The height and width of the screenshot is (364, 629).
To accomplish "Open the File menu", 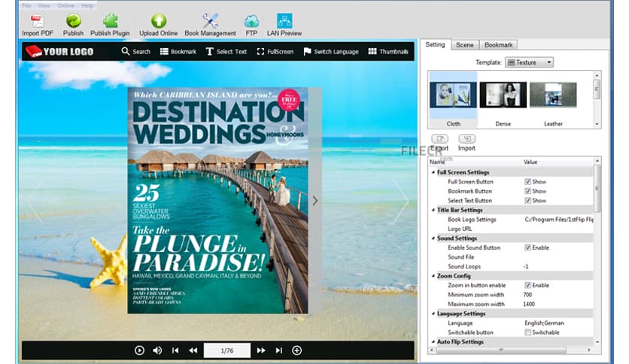I will pyautogui.click(x=26, y=5).
